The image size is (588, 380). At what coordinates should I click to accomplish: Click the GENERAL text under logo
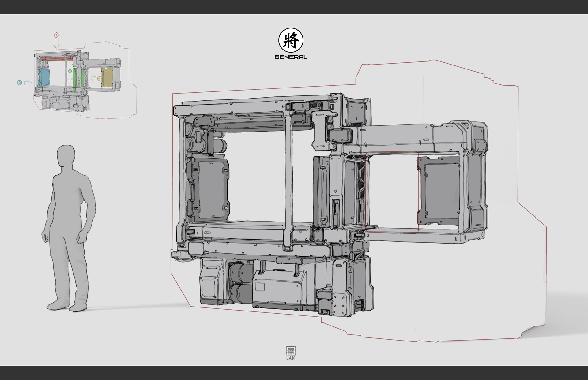[291, 57]
